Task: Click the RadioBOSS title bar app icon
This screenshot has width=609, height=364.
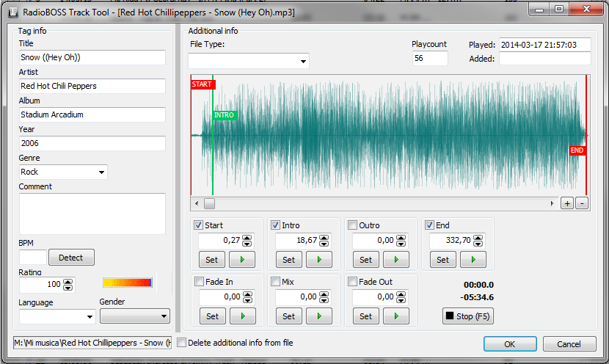Action: (13, 12)
